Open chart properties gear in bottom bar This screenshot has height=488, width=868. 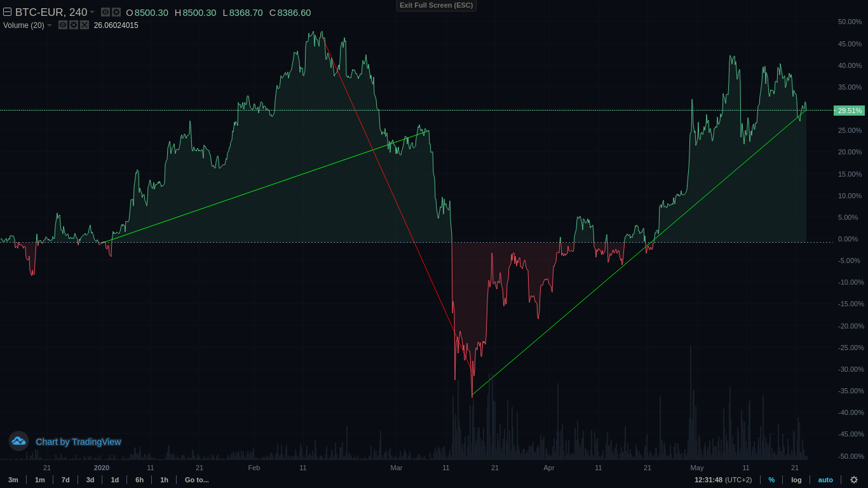(x=854, y=480)
